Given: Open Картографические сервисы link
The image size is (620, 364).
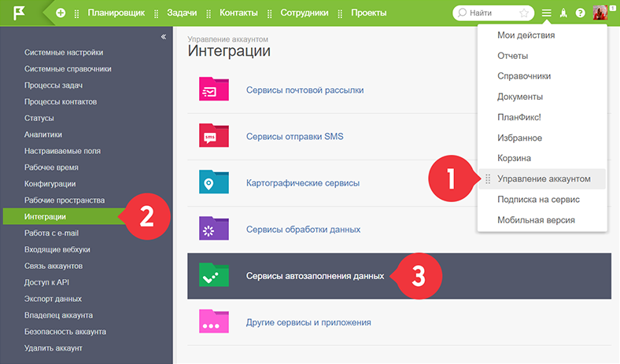Looking at the screenshot, I should (x=303, y=183).
